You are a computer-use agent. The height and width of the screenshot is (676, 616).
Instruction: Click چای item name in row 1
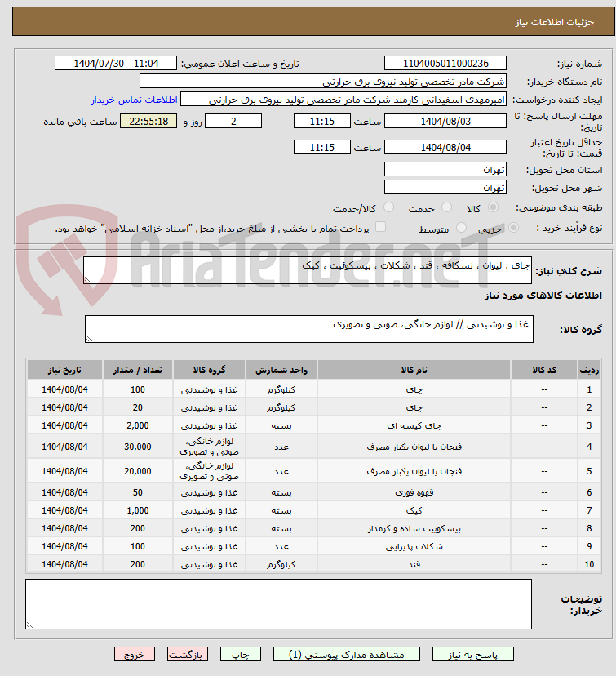(414, 389)
